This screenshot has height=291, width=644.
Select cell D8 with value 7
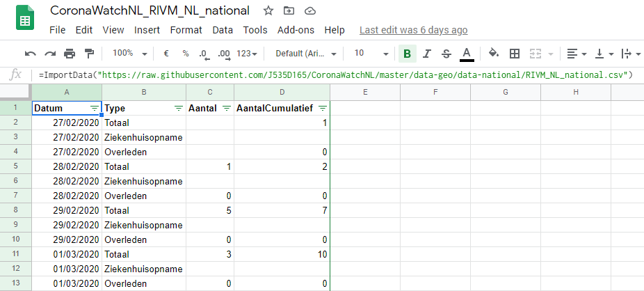[282, 210]
